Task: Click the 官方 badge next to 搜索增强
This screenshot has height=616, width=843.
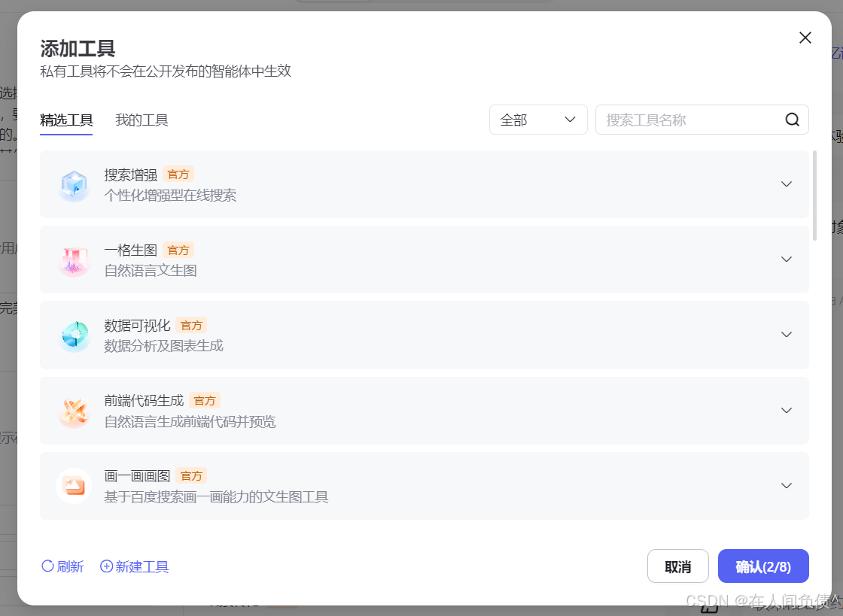Action: (x=178, y=174)
